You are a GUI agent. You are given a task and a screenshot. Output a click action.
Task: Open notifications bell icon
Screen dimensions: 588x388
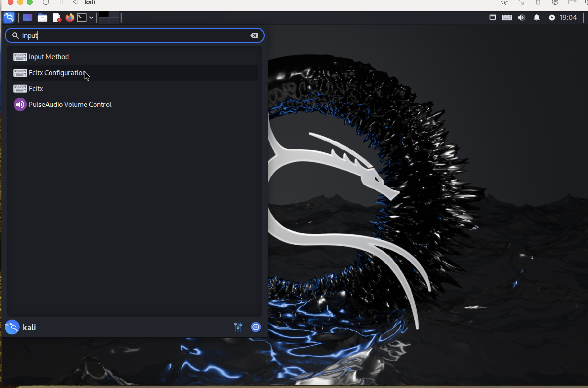pos(537,18)
